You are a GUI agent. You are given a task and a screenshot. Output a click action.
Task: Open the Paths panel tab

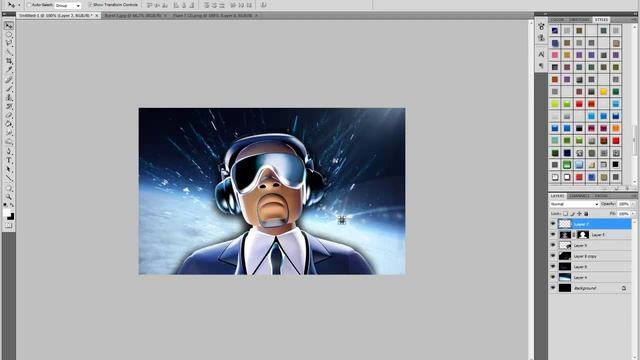pos(600,196)
